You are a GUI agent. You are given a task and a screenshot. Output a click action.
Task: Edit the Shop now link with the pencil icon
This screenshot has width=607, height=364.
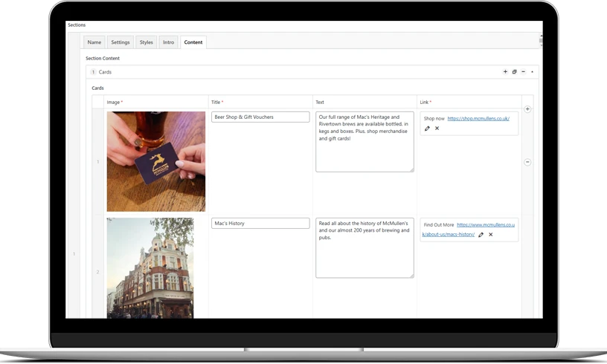(427, 129)
